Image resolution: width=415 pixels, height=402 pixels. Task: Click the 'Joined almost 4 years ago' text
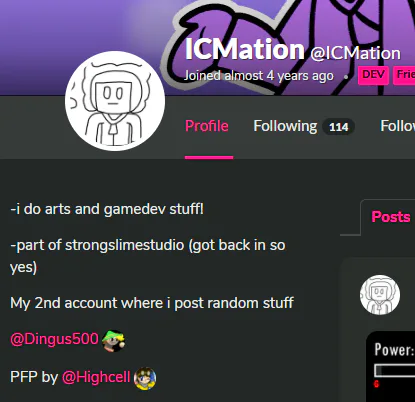(259, 76)
